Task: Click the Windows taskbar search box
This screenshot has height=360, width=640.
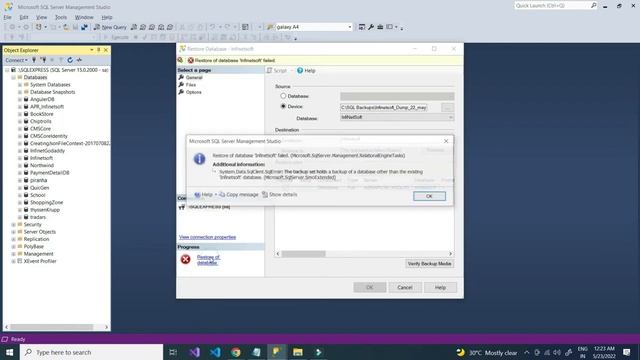Action: click(x=91, y=352)
